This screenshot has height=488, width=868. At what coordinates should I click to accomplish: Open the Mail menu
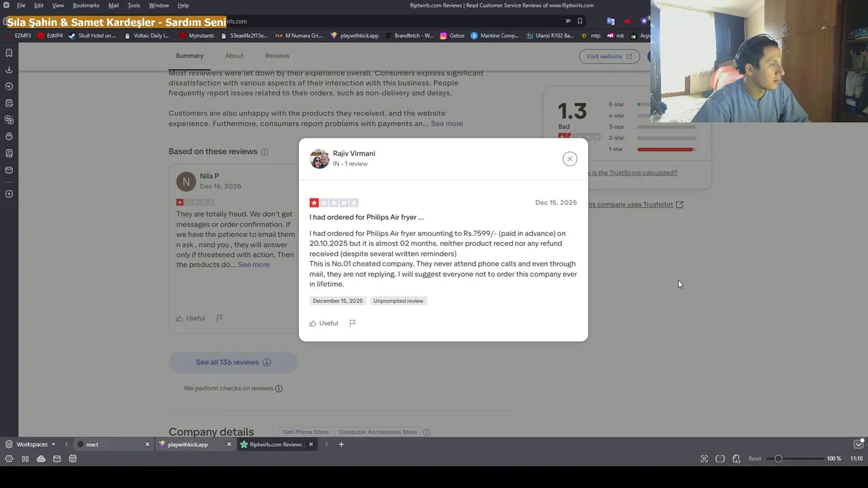pos(113,5)
